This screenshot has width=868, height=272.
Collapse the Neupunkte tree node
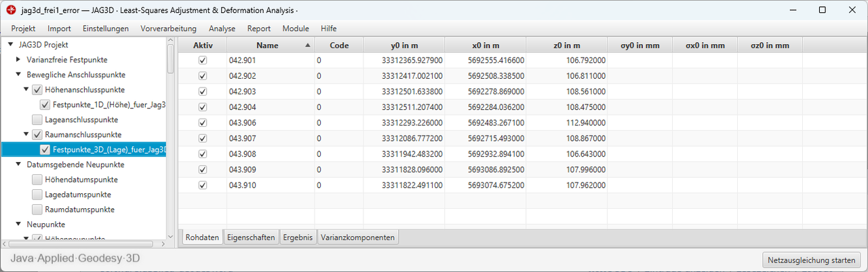click(18, 224)
